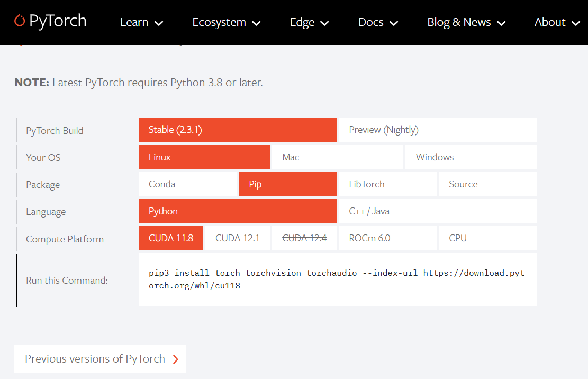
Task: Click the Run this Command label
Action: pyautogui.click(x=67, y=281)
